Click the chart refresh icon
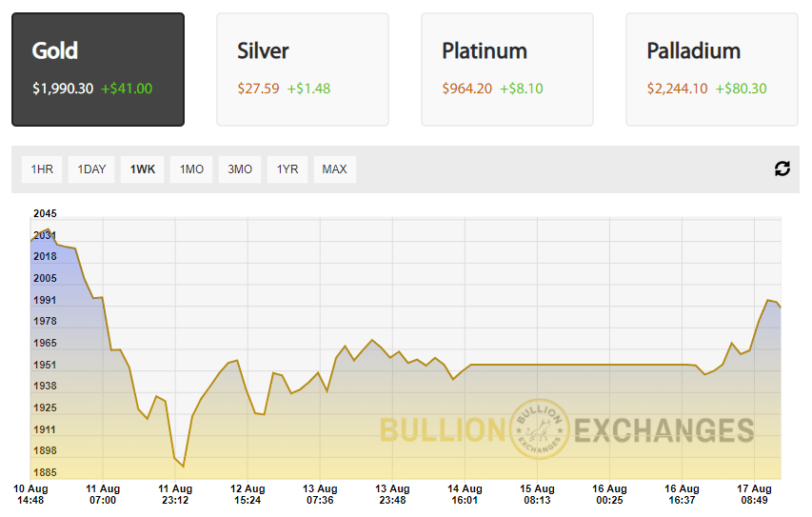The height and width of the screenshot is (517, 812). (782, 169)
